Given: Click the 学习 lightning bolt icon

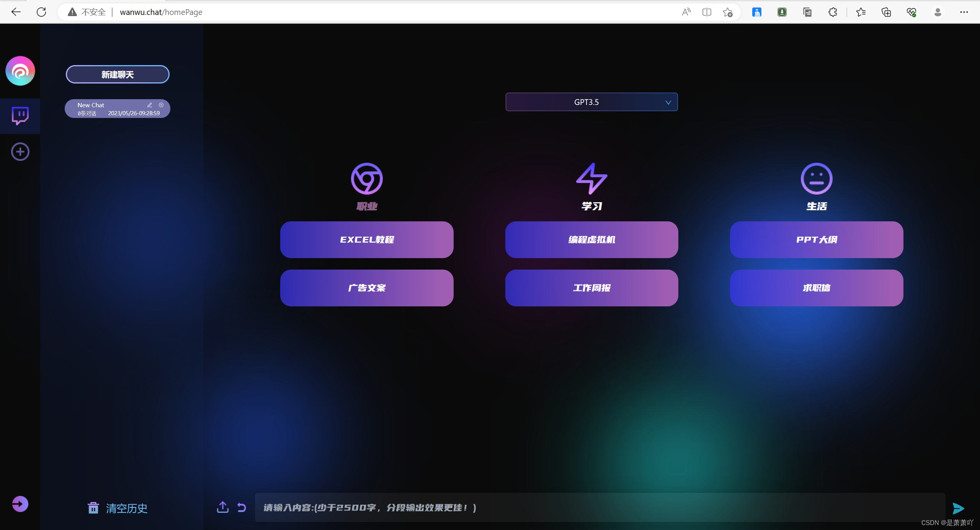Looking at the screenshot, I should click(591, 178).
